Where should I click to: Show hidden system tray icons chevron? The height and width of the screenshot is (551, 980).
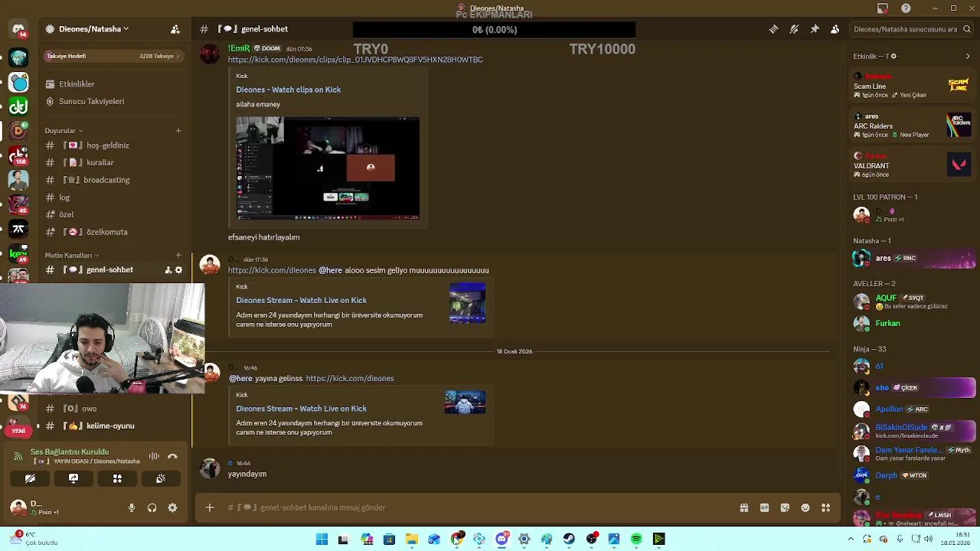[x=851, y=540]
